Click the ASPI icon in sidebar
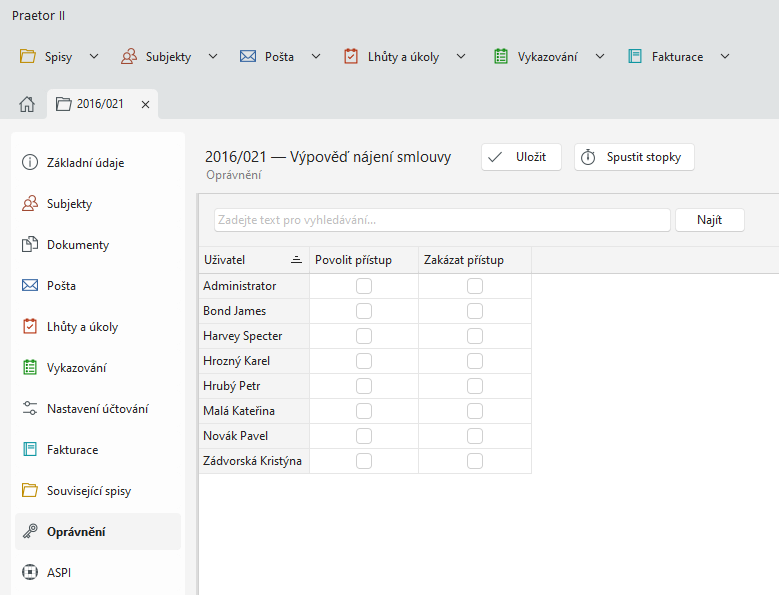 coord(30,573)
